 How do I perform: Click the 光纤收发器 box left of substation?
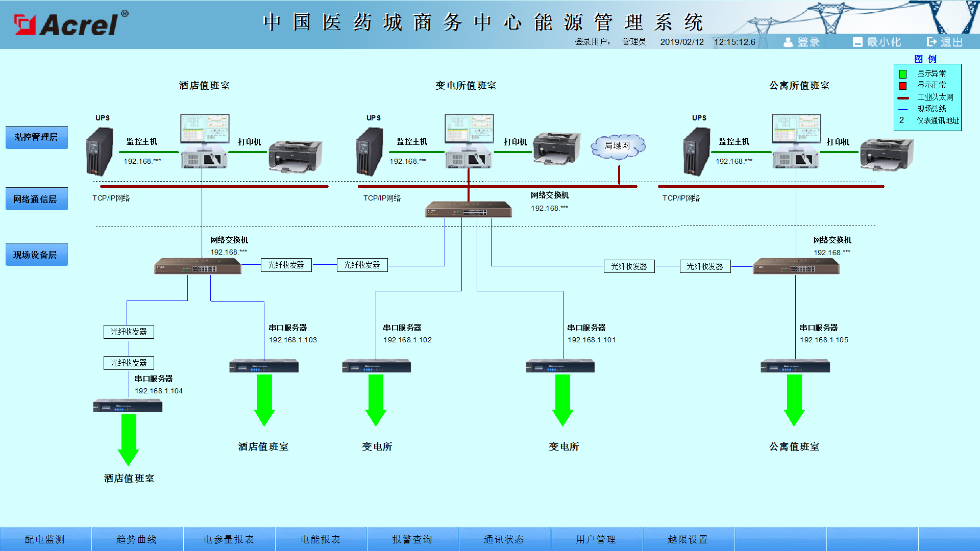[362, 265]
